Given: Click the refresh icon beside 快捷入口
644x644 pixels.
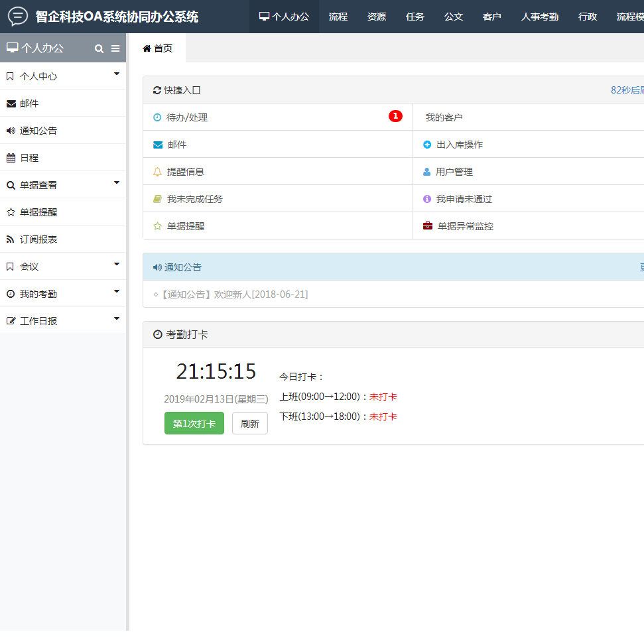Looking at the screenshot, I should pos(157,90).
